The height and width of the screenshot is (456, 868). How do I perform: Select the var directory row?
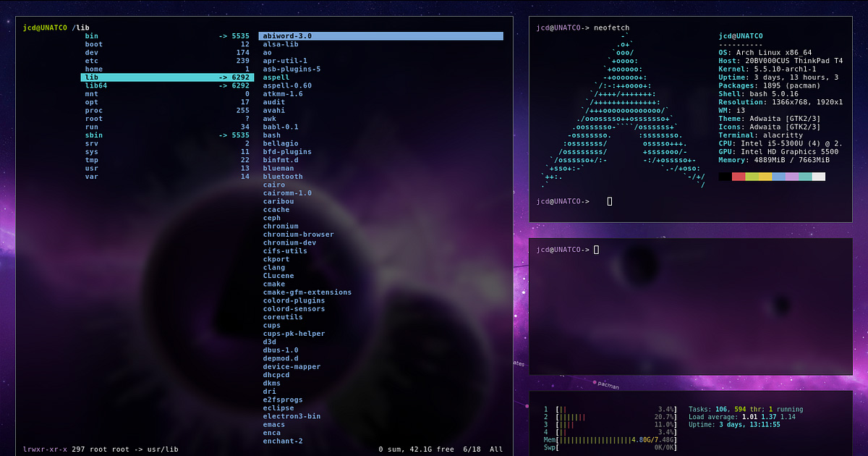167,177
